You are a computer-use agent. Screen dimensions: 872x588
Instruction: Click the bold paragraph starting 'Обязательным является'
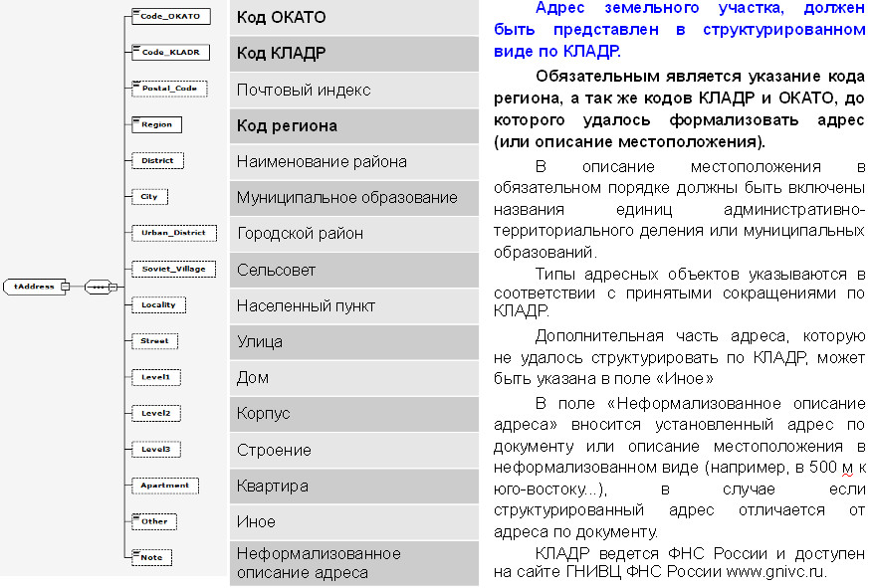click(679, 108)
